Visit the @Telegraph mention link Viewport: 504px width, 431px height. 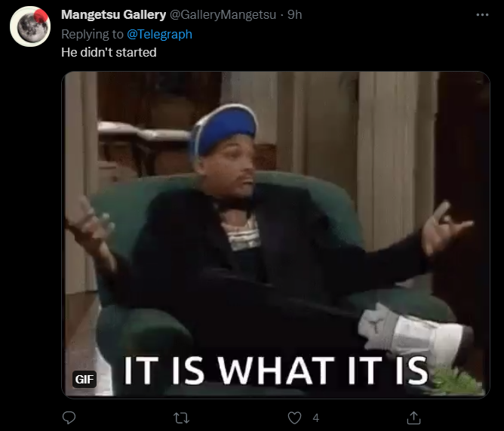pyautogui.click(x=159, y=34)
